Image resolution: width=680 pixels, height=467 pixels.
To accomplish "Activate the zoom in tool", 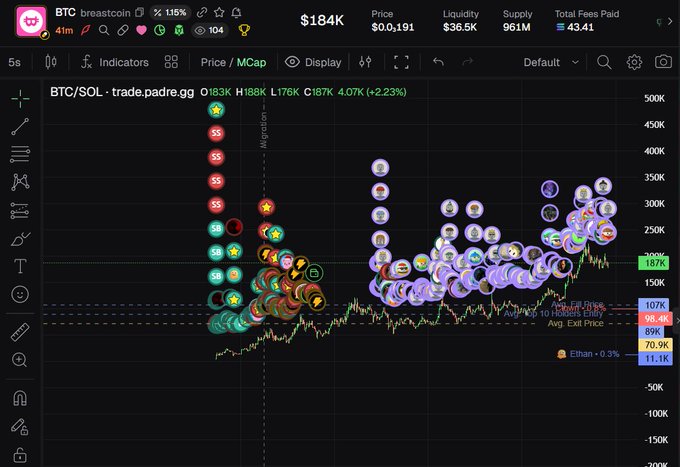I will click(x=20, y=360).
